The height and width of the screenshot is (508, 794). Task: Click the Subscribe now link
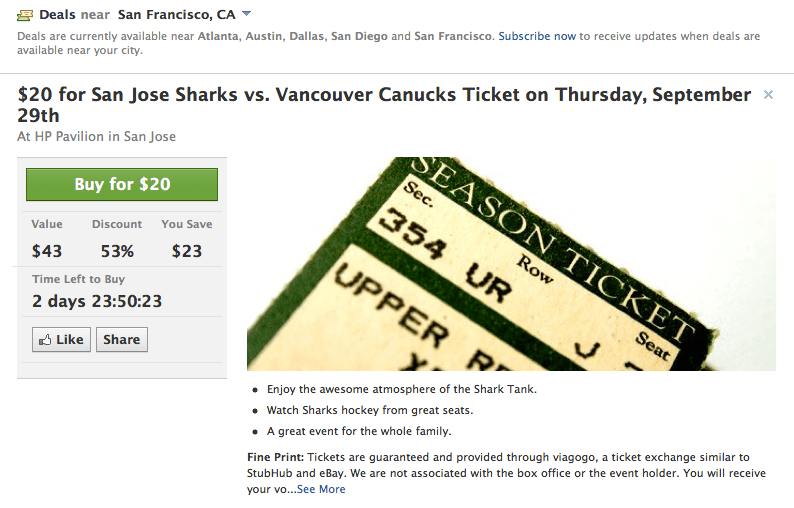(x=537, y=36)
